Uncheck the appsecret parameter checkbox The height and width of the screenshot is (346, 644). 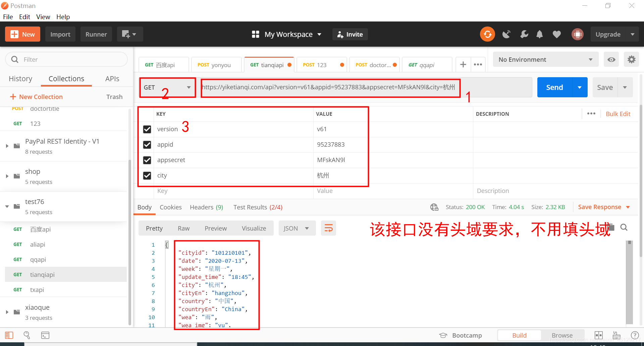tap(147, 160)
